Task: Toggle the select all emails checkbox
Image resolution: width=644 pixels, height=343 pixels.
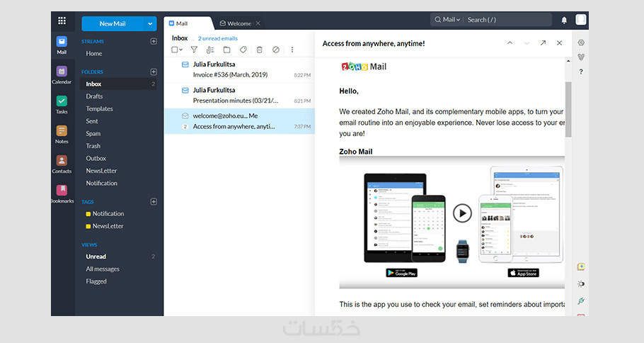Action: click(175, 50)
